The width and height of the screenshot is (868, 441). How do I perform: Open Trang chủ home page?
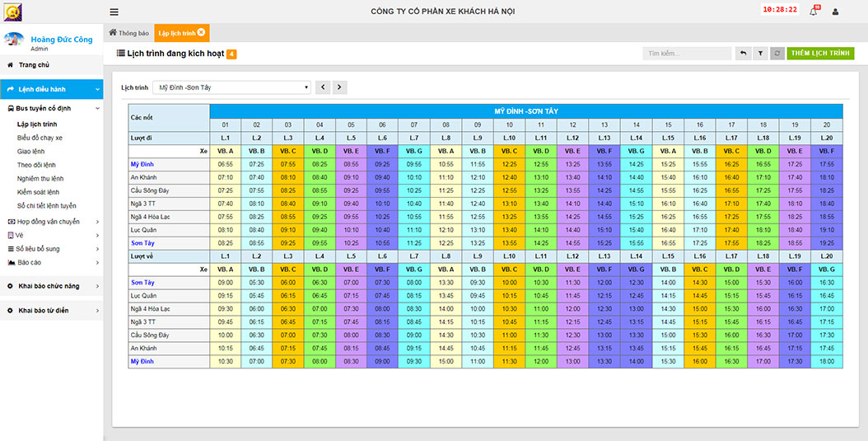pyautogui.click(x=34, y=64)
